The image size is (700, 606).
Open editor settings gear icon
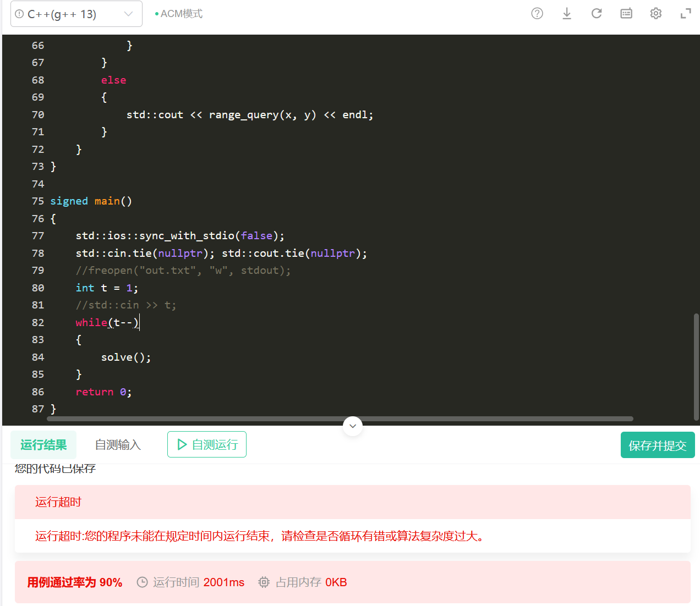[655, 14]
